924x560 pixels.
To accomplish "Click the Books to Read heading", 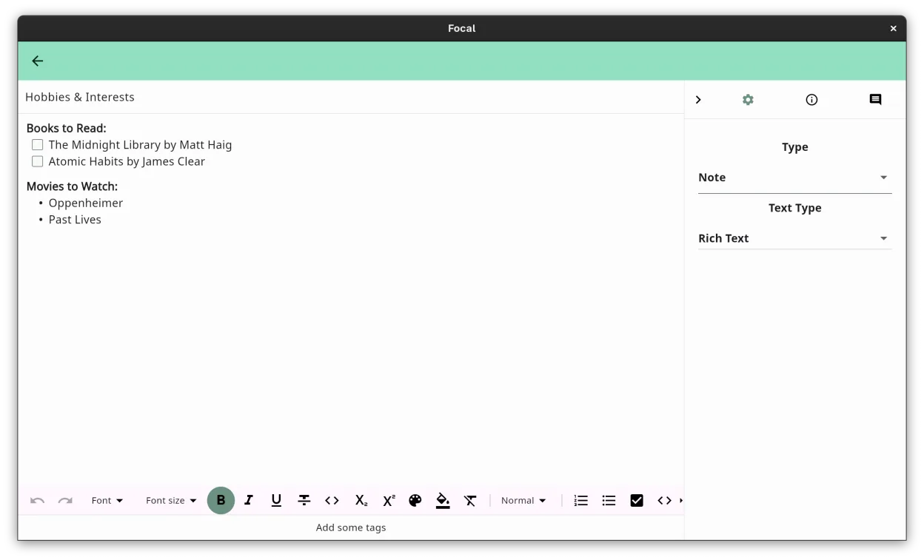I will (x=67, y=129).
